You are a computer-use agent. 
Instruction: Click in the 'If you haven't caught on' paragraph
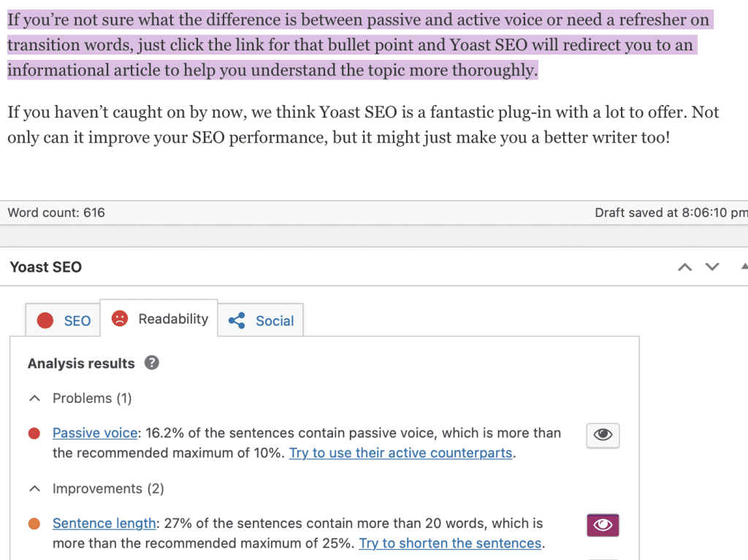362,125
